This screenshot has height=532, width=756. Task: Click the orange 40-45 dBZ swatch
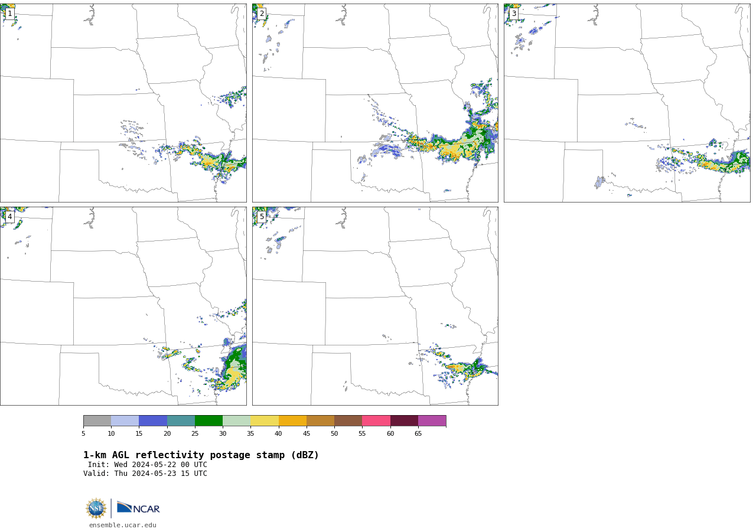292,420
